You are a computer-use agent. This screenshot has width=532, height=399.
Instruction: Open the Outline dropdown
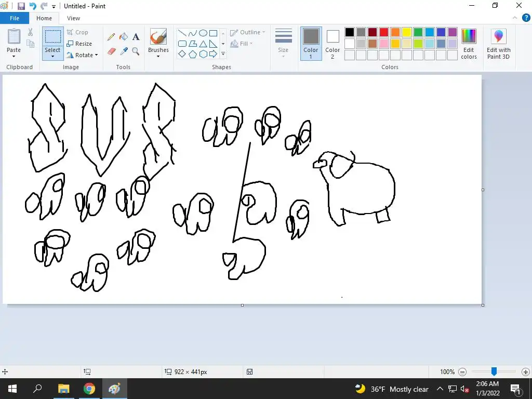tap(248, 32)
